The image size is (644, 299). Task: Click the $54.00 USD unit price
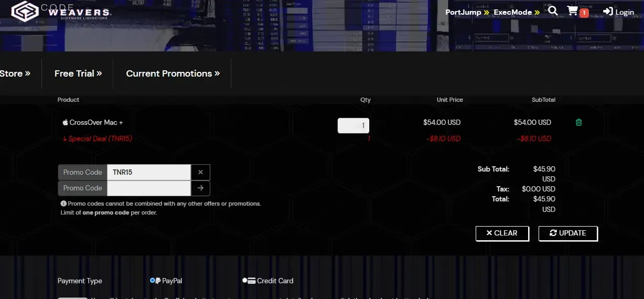click(442, 122)
